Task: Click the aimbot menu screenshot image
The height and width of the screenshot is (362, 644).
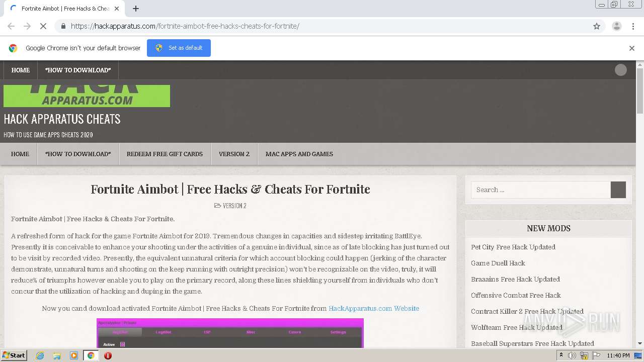Action: pyautogui.click(x=230, y=333)
